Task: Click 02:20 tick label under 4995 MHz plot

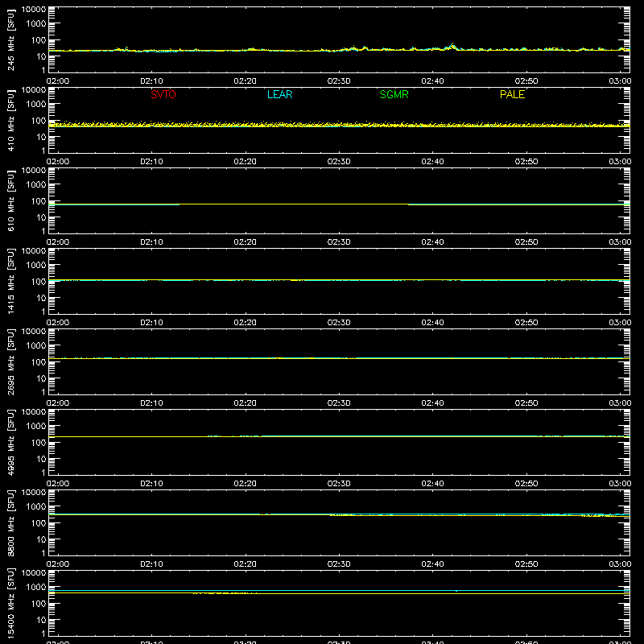Action: (246, 484)
